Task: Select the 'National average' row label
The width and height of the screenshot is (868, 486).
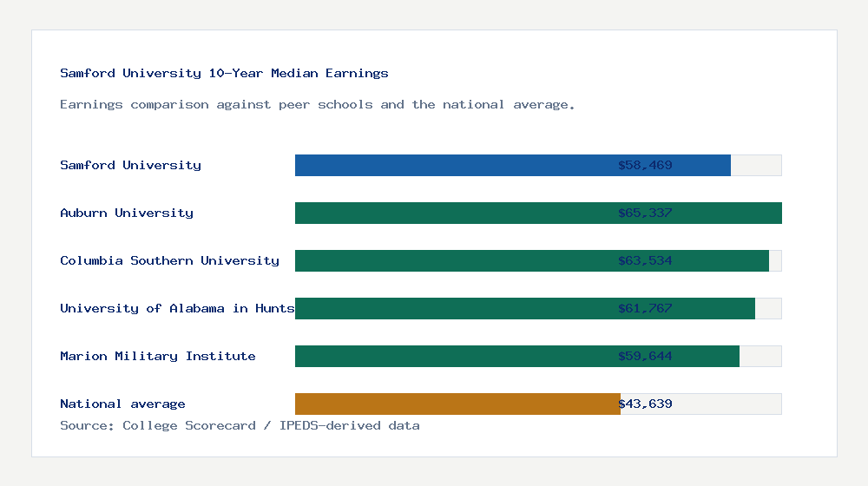Action: [x=122, y=404]
